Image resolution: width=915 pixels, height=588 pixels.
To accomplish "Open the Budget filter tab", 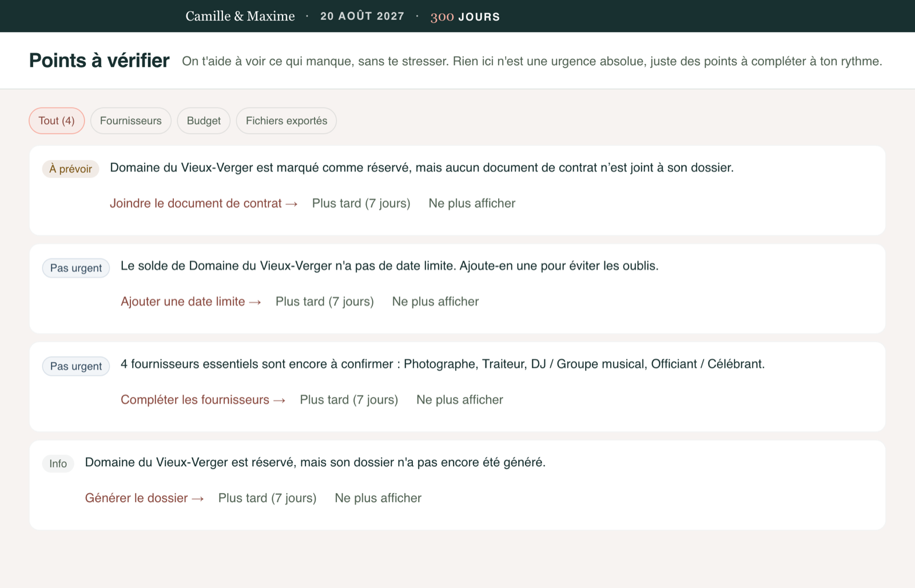I will pyautogui.click(x=204, y=121).
